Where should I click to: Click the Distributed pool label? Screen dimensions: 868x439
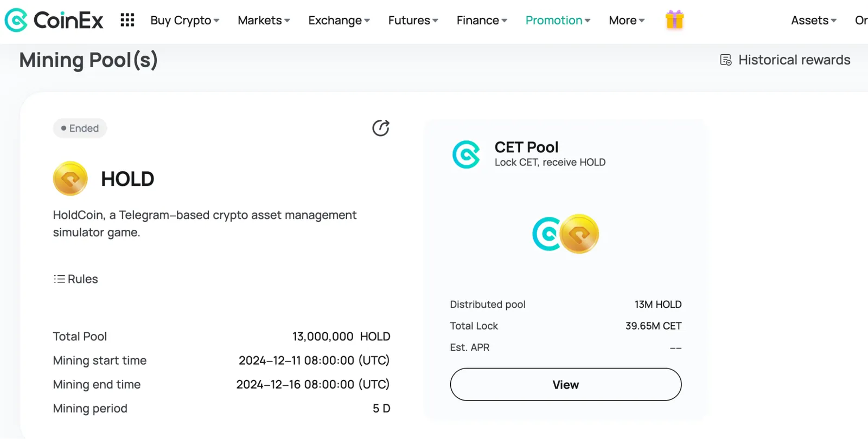[488, 305]
